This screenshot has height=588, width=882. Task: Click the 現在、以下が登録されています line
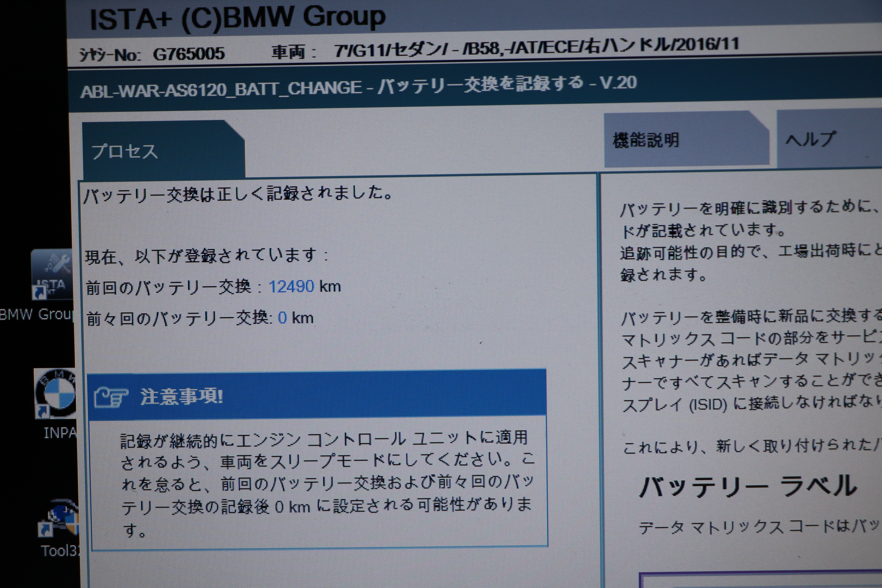coord(207,256)
